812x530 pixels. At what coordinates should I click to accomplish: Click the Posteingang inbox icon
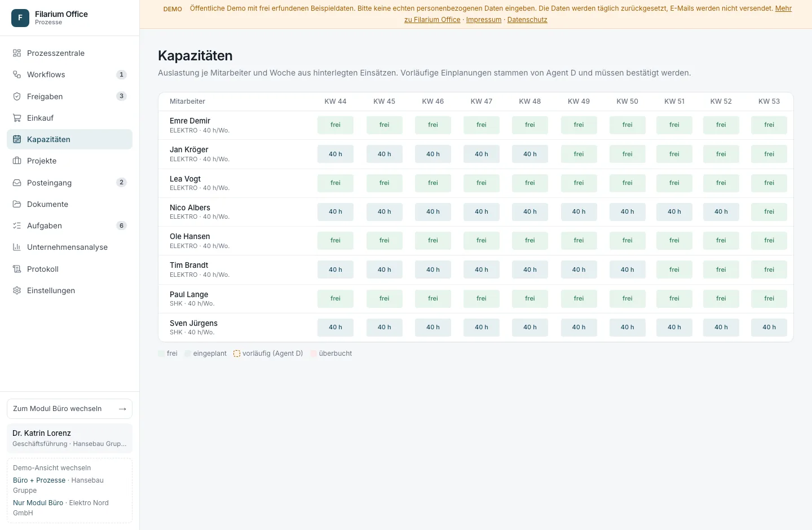point(17,183)
